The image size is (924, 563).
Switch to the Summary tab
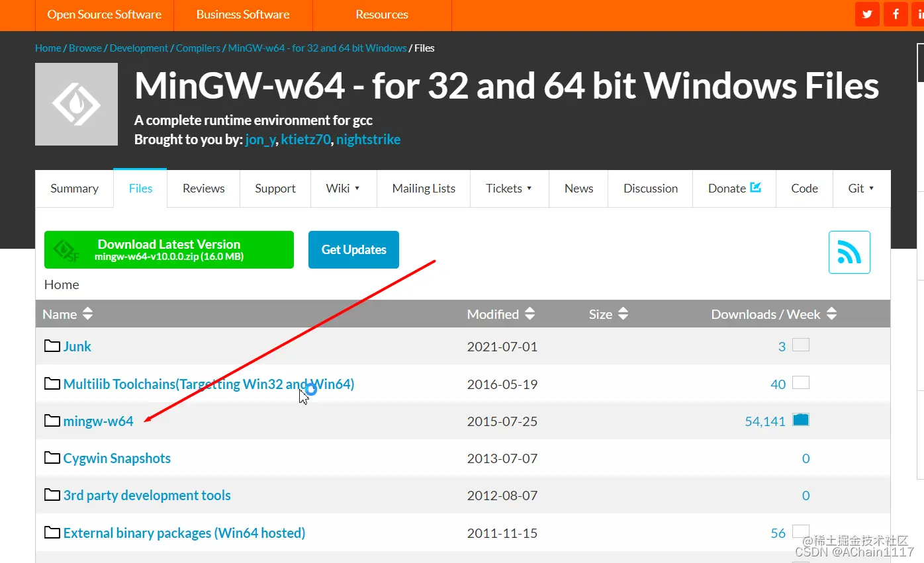pos(74,189)
